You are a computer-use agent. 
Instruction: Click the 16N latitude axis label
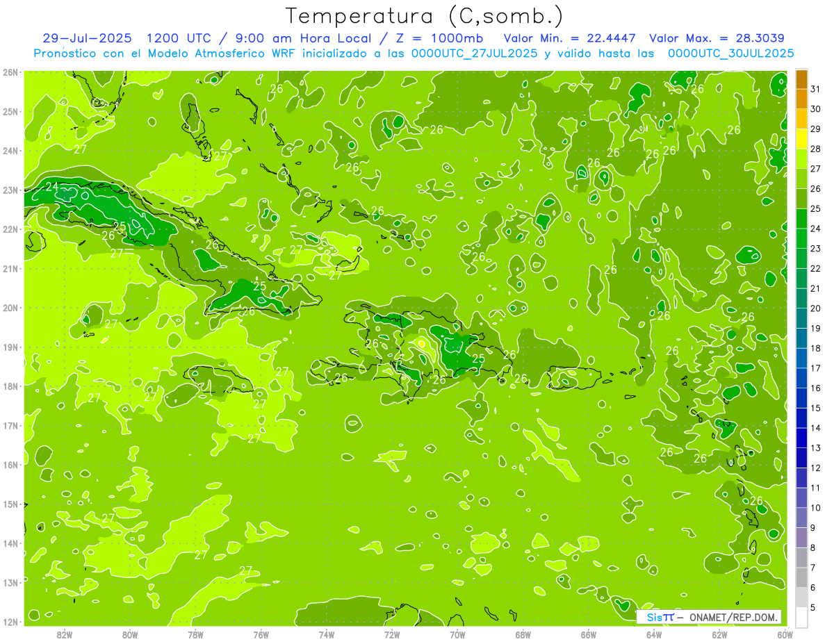[10, 465]
